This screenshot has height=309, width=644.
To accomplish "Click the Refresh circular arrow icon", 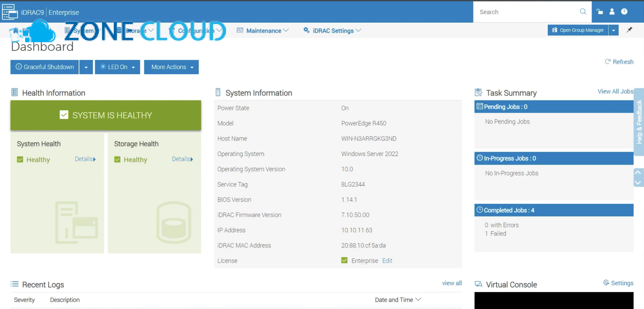I will pyautogui.click(x=608, y=62).
